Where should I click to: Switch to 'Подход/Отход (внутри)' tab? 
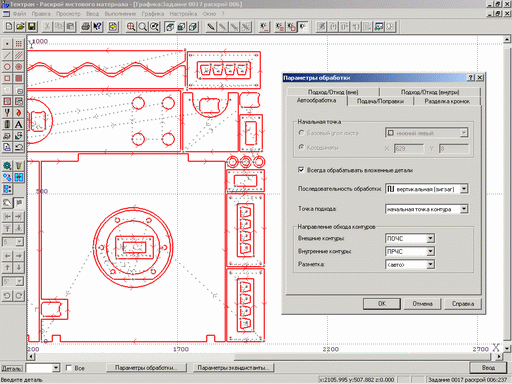tap(430, 92)
